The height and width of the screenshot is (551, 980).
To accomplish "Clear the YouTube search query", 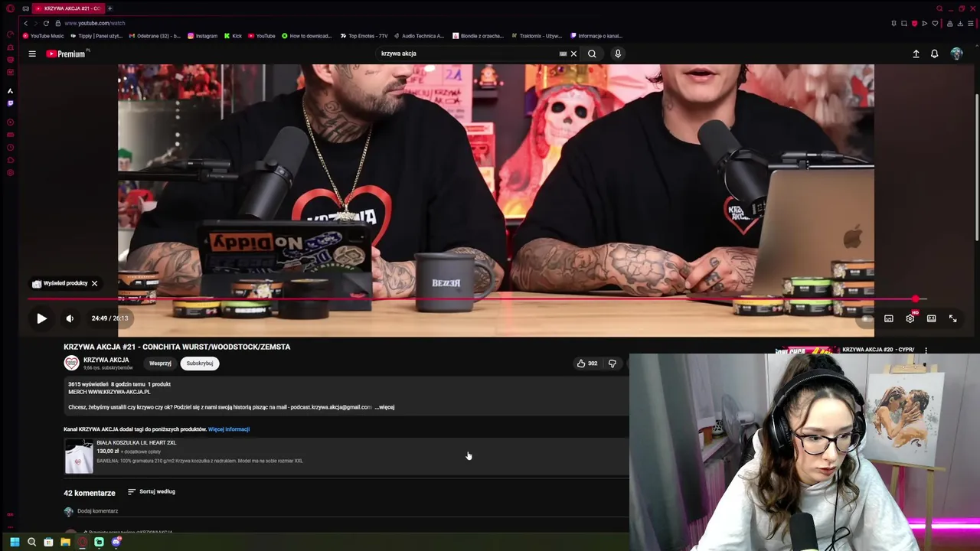I will [573, 54].
